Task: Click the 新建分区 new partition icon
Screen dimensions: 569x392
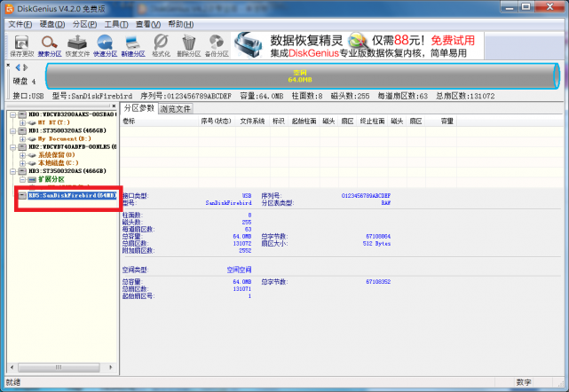Action: tap(133, 46)
